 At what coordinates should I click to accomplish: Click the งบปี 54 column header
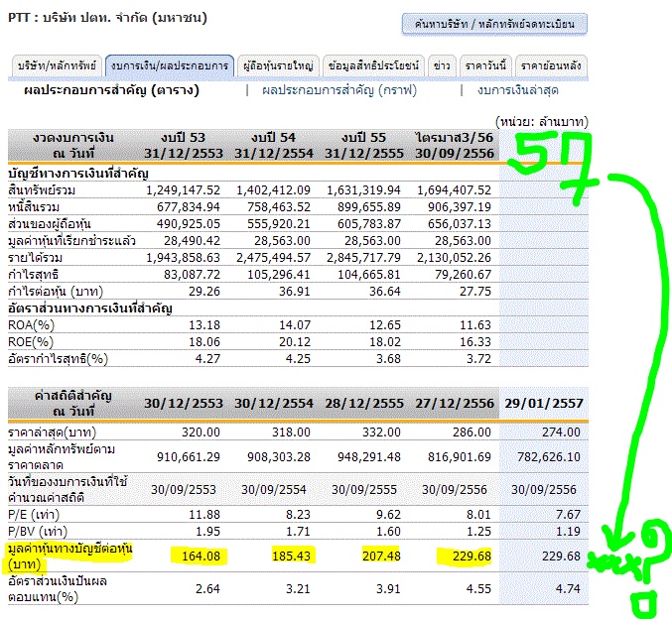[x=274, y=145]
